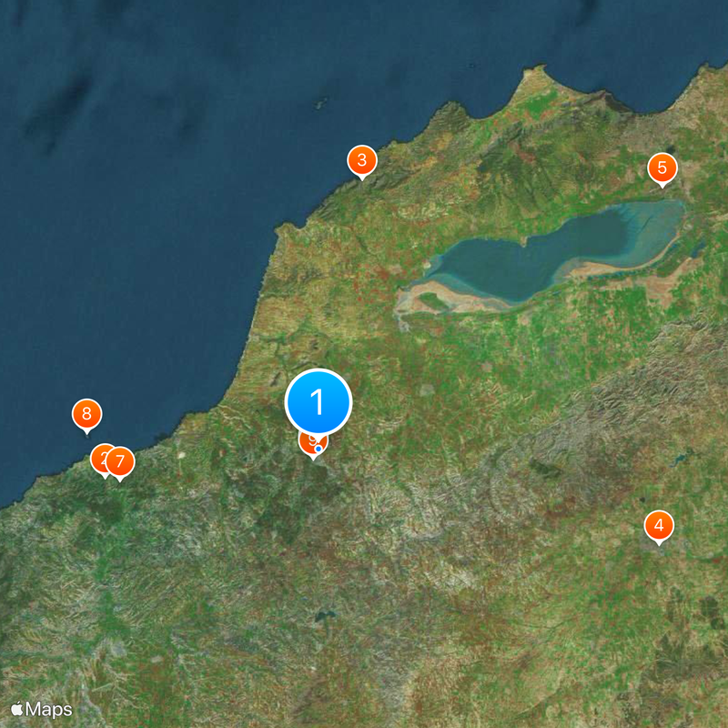Choose the orange pin numbered 7
This screenshot has width=728, height=728.
click(x=121, y=461)
